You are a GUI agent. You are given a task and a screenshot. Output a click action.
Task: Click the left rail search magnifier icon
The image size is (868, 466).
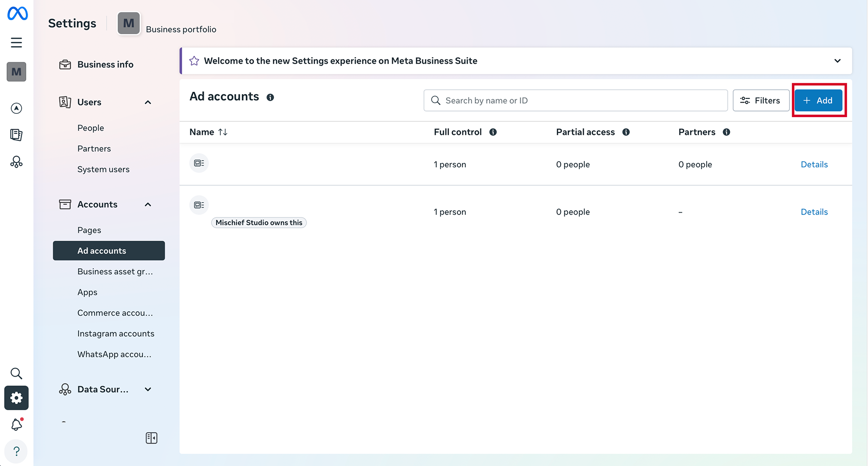pos(16,373)
